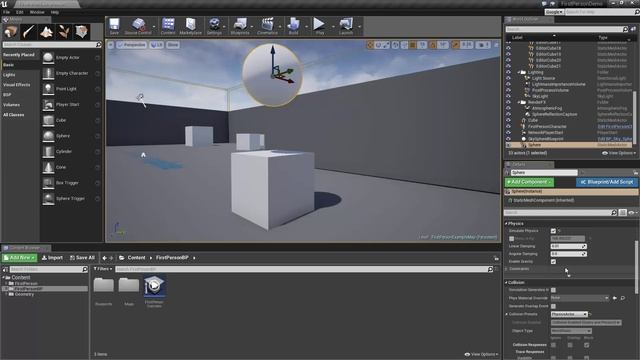Click the Launch toolbar icon
This screenshot has height=360, width=640.
(346, 26)
